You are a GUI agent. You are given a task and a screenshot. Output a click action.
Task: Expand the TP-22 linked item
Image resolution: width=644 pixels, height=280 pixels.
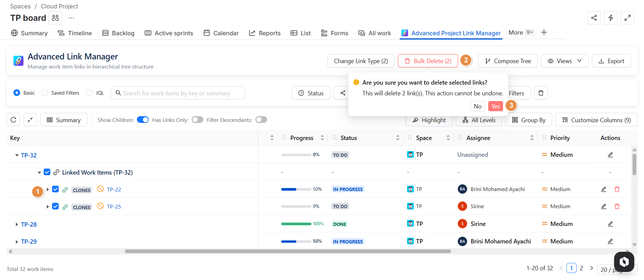[48, 190]
